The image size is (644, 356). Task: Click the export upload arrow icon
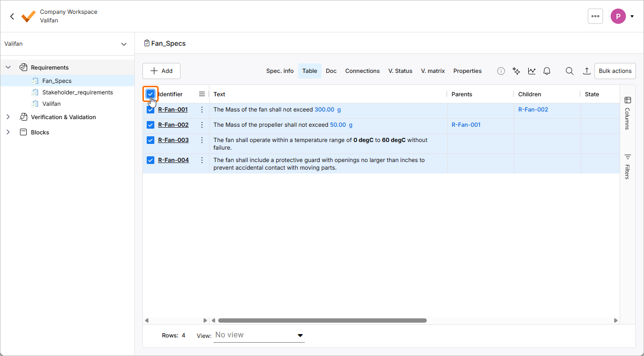click(587, 71)
